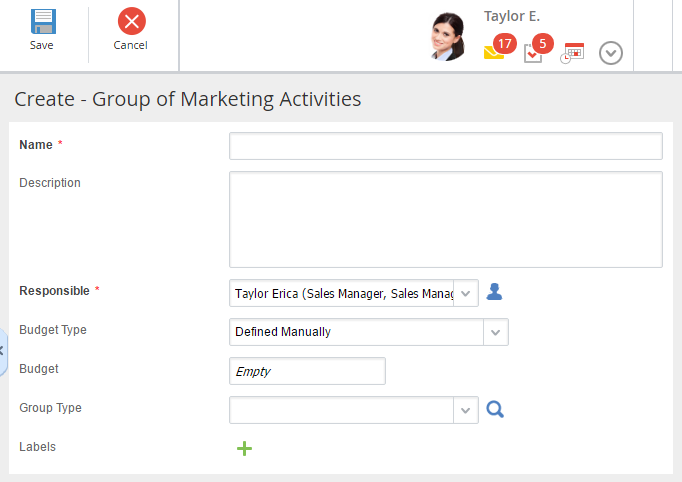
Task: Click the Budget field showing Empty
Action: [x=307, y=371]
